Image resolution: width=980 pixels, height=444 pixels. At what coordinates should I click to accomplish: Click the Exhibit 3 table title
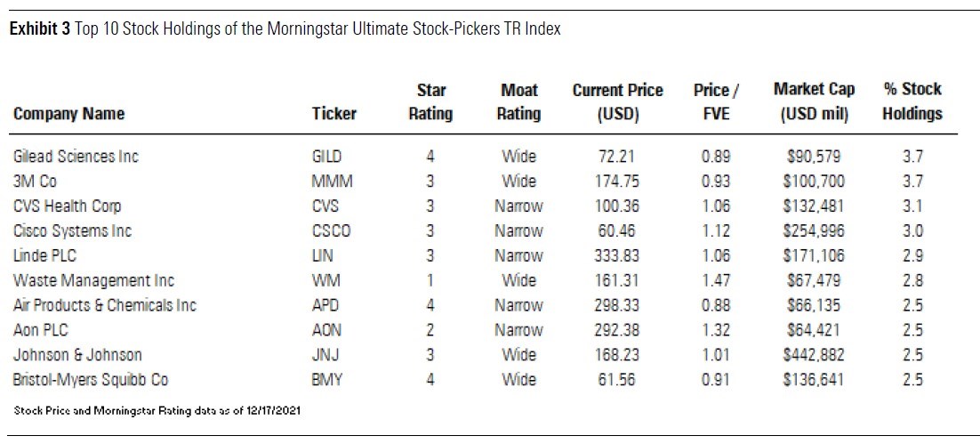pyautogui.click(x=285, y=29)
